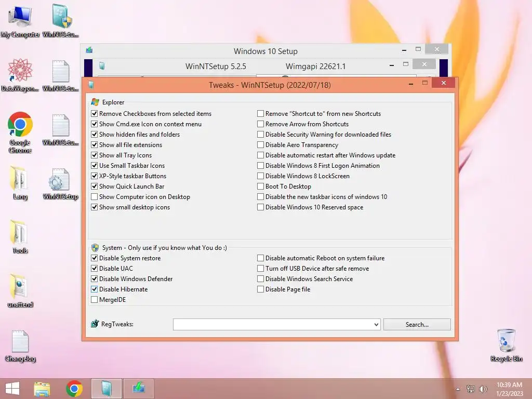
Task: Minimize the WinNTSetup 5.2.5 window
Action: [x=392, y=65]
